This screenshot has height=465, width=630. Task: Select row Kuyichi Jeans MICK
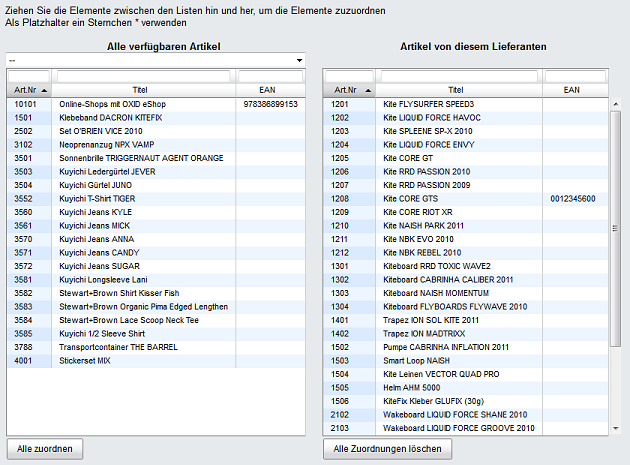tap(156, 226)
